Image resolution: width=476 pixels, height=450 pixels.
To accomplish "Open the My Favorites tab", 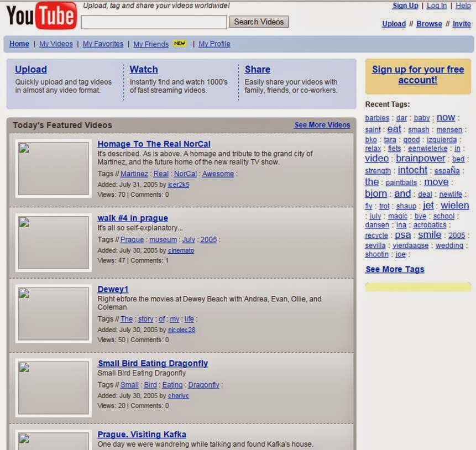I will pos(103,43).
